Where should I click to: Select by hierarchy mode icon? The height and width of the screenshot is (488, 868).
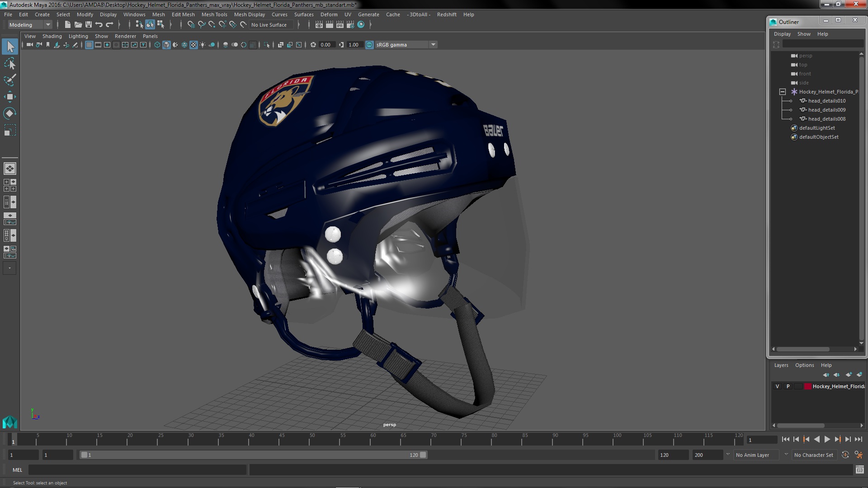(139, 25)
